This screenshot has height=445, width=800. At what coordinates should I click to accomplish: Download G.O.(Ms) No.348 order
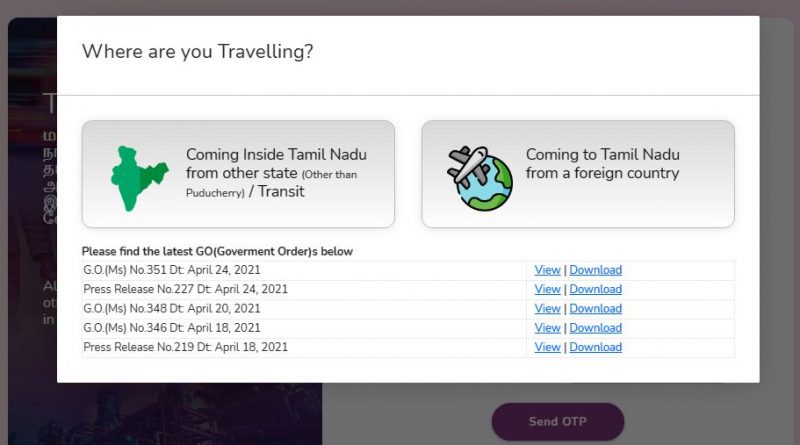(595, 308)
